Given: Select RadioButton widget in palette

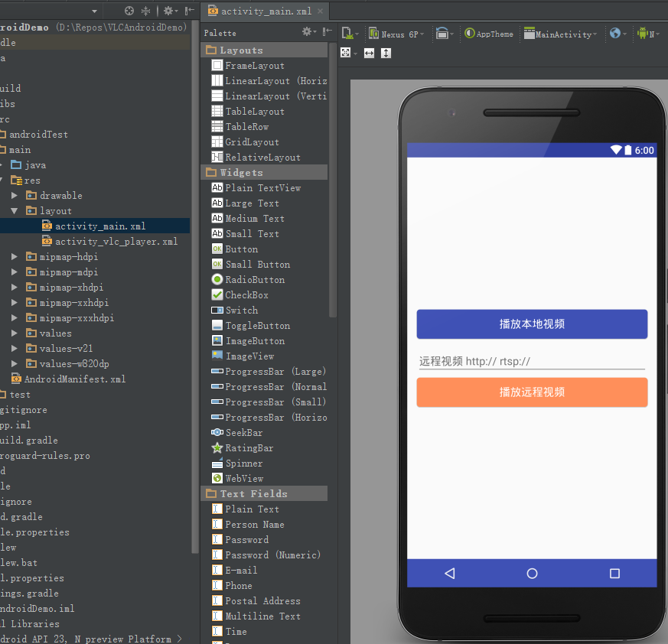Looking at the screenshot, I should 254,280.
